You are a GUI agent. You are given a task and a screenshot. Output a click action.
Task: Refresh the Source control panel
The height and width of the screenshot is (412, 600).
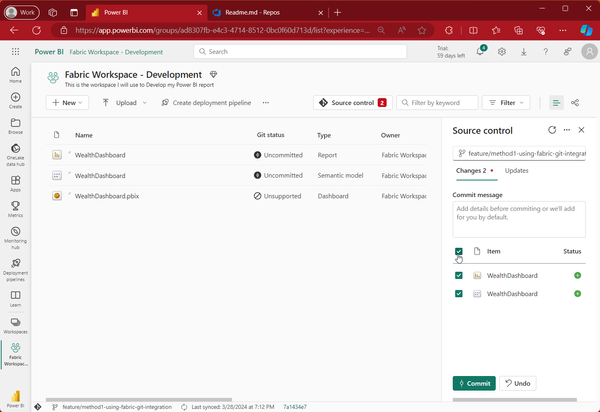[x=552, y=130]
